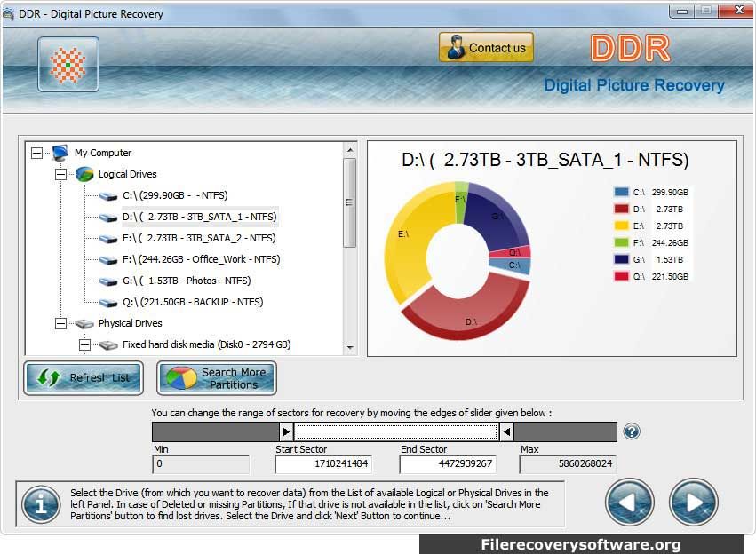This screenshot has width=756, height=554.
Task: Click the C:\ blue segment of the chart
Action: [x=512, y=265]
